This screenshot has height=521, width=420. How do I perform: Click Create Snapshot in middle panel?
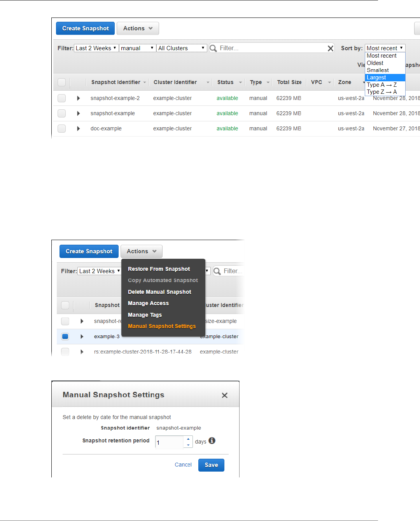coord(89,251)
